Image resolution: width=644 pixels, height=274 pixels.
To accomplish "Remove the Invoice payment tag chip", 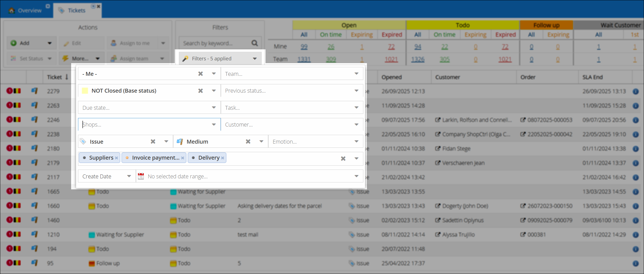I will 183,158.
